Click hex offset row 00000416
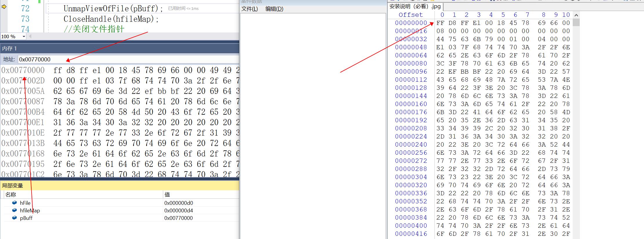 (411, 234)
